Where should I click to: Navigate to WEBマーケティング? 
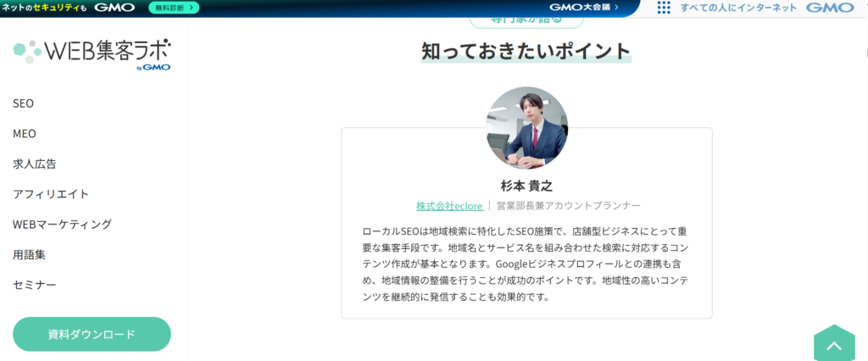62,225
